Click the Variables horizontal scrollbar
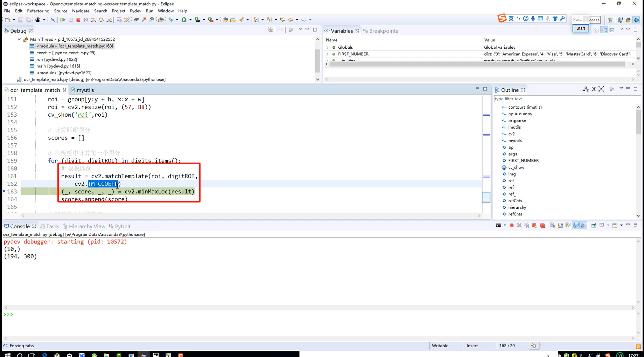Viewport: 644px width, 357px height. point(478,64)
